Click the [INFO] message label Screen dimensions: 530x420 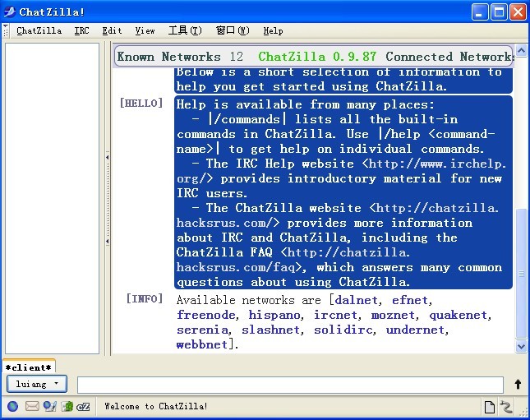coord(145,299)
